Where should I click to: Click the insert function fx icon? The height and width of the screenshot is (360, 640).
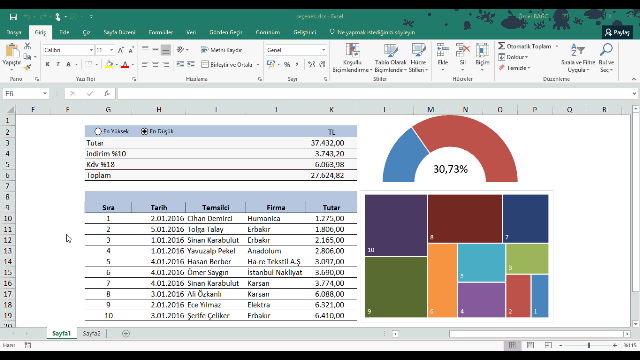[107, 93]
